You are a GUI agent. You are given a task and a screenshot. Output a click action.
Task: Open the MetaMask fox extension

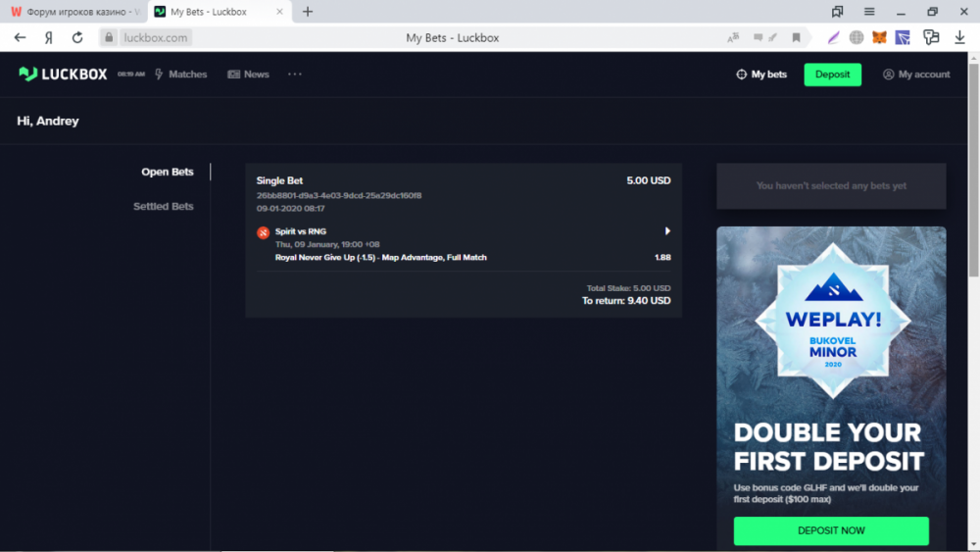pyautogui.click(x=879, y=37)
